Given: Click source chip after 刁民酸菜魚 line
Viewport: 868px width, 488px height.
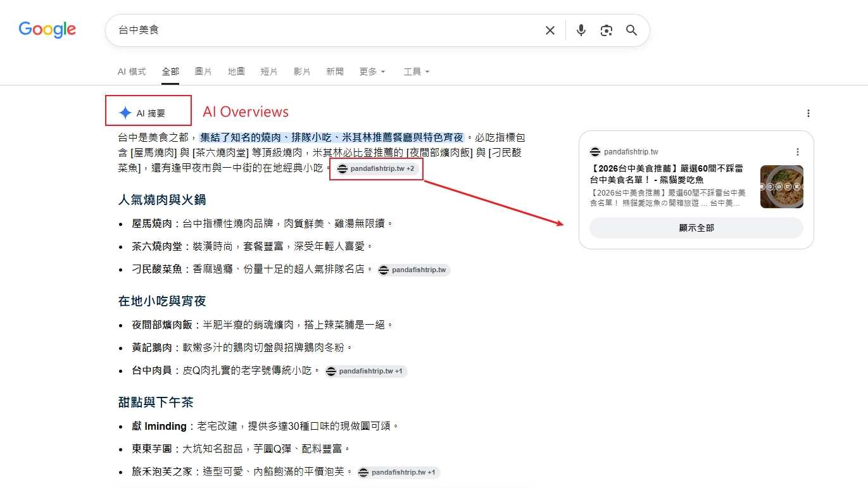Looking at the screenshot, I should tap(413, 270).
